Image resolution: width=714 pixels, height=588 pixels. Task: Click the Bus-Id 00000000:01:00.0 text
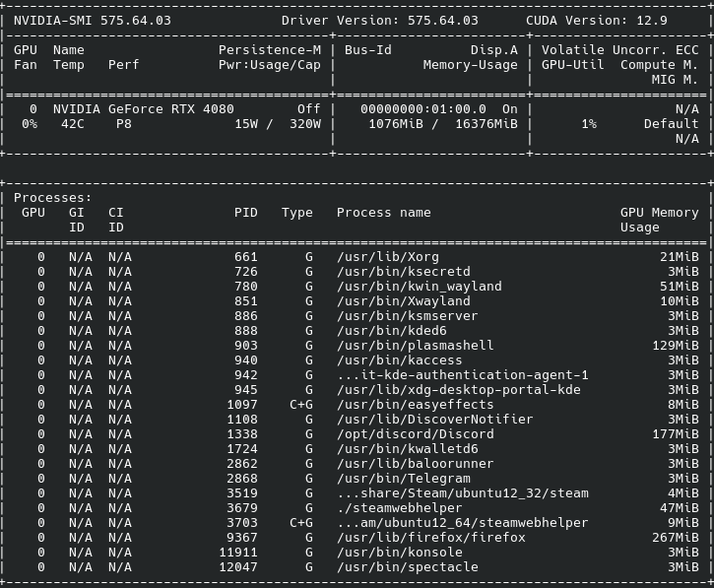(x=423, y=109)
